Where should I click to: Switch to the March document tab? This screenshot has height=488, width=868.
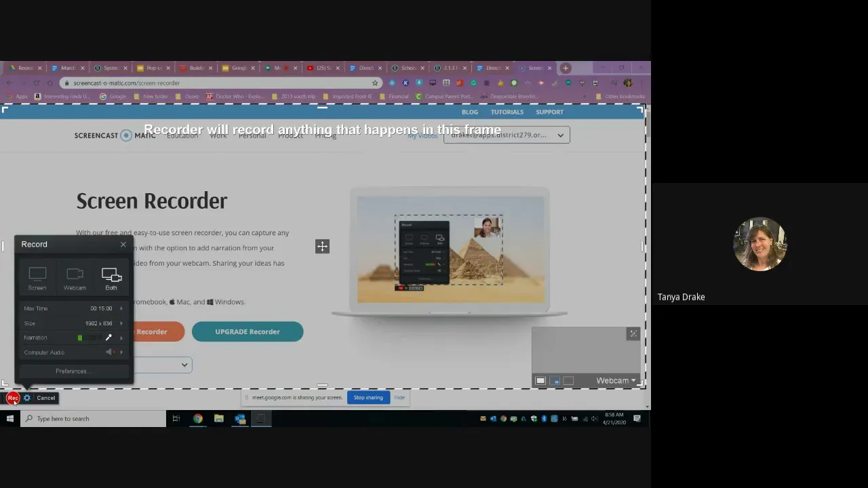(67, 68)
